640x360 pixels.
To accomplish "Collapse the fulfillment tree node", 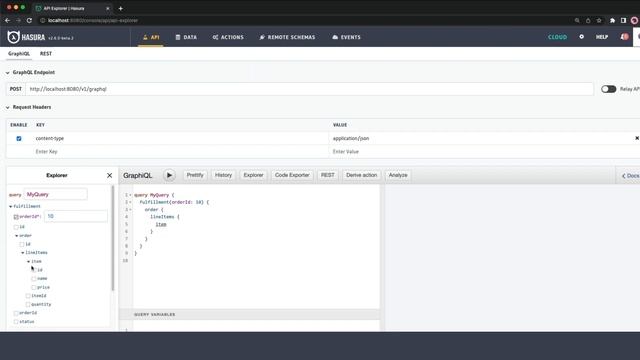I will [11, 207].
